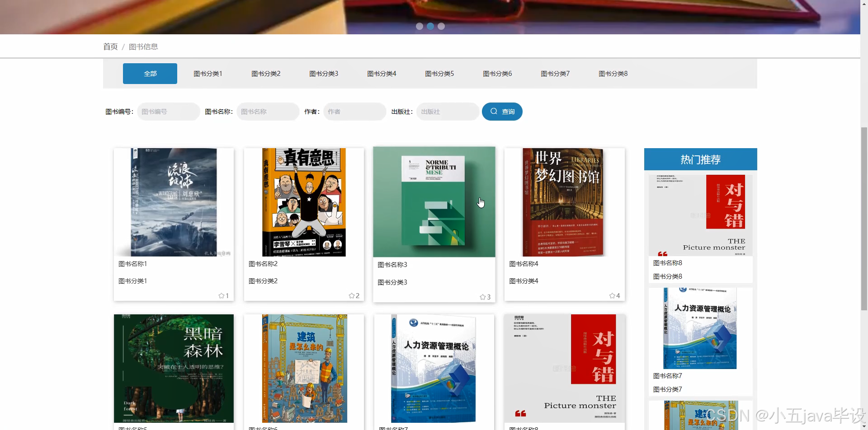Click the 图书名称1 title text

click(132, 264)
